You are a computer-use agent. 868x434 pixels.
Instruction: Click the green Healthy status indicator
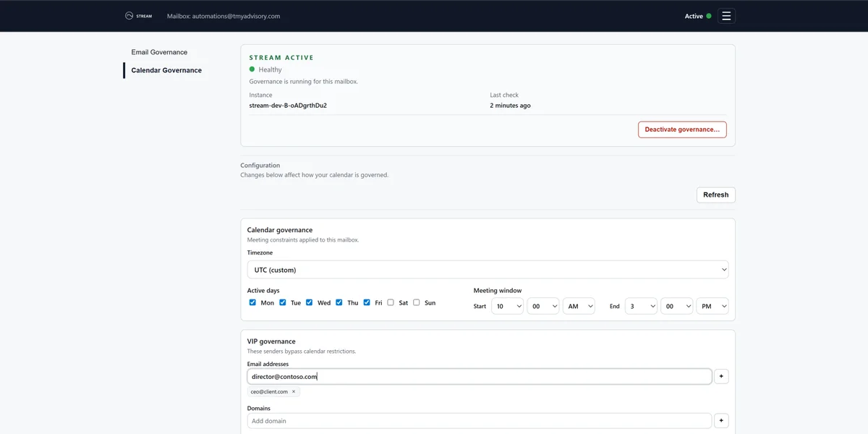point(252,69)
